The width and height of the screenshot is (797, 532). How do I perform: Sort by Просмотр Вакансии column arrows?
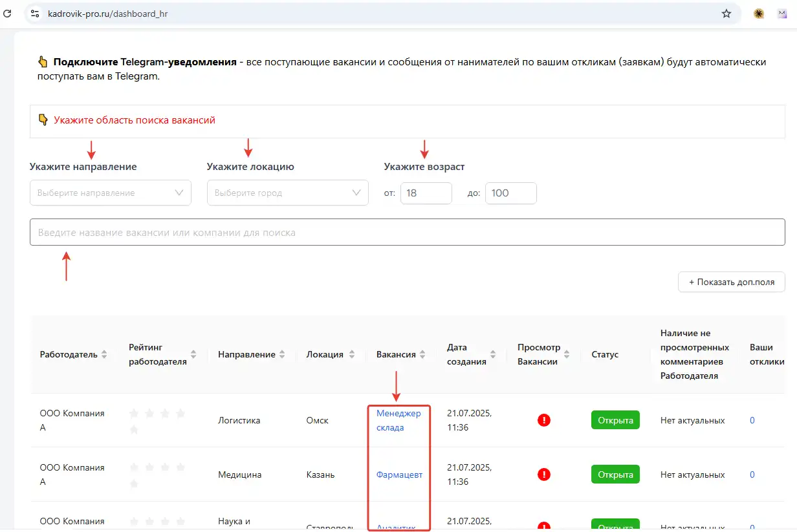pyautogui.click(x=567, y=354)
